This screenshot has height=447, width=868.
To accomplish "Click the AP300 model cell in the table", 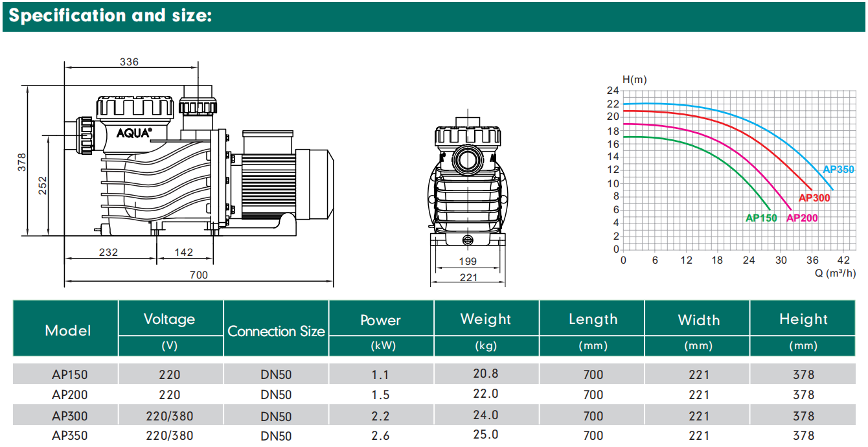I will 69,416.
